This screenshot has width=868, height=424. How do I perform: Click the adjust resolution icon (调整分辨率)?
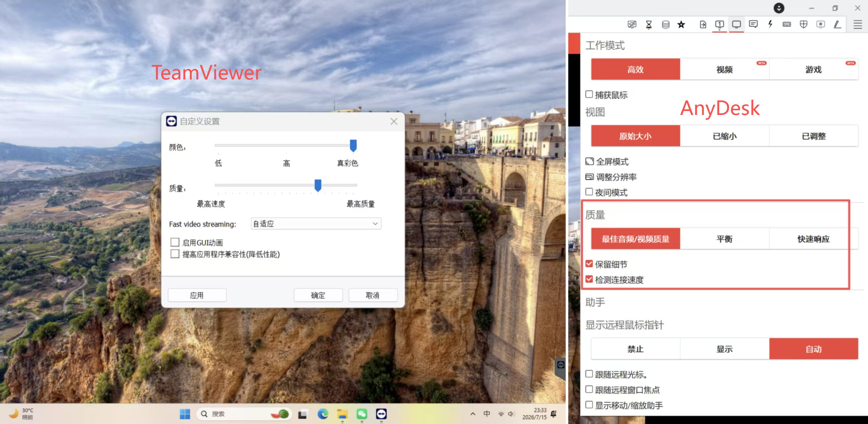click(589, 177)
